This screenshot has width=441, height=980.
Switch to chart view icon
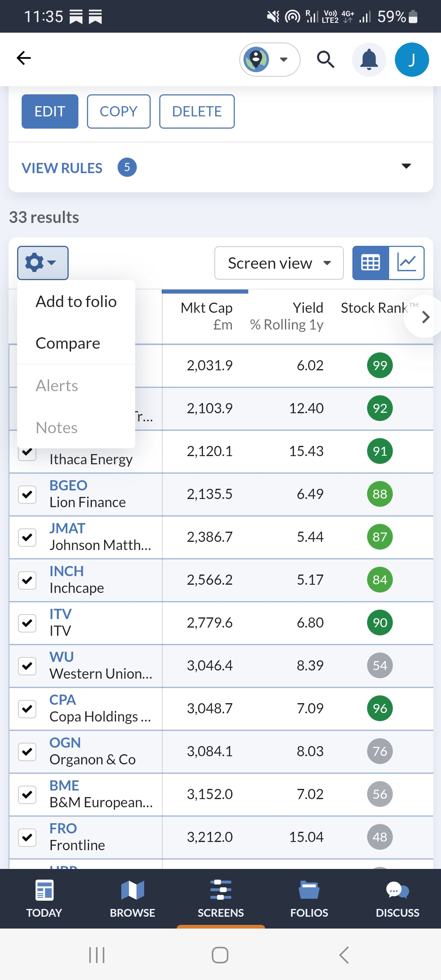[x=407, y=263]
